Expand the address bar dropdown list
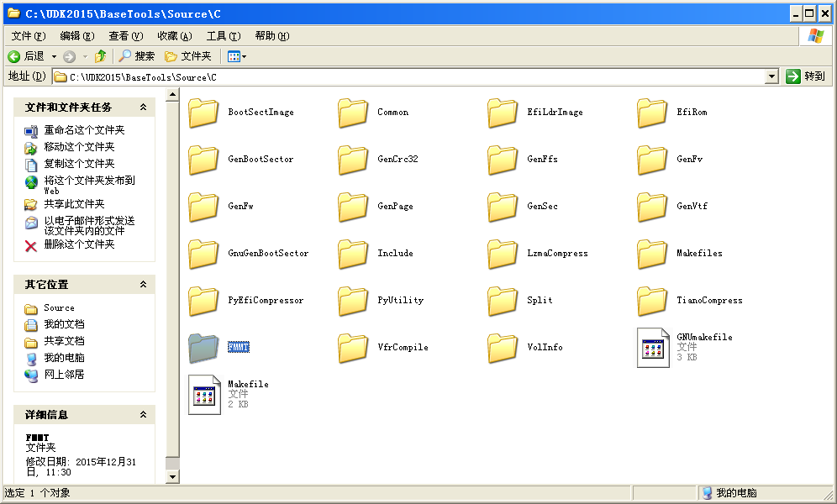This screenshot has width=837, height=504. tap(772, 76)
